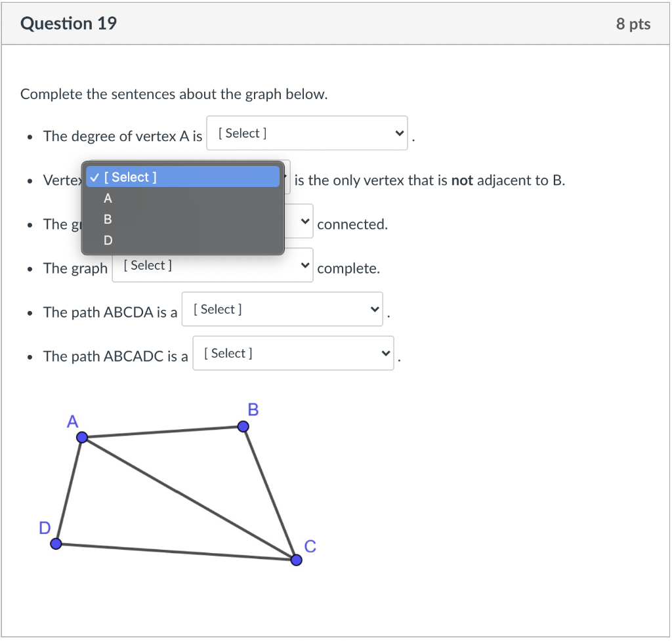Viewport: 672px width, 641px height.
Task: Open the path ABCDA answer dropdown
Action: (x=282, y=310)
